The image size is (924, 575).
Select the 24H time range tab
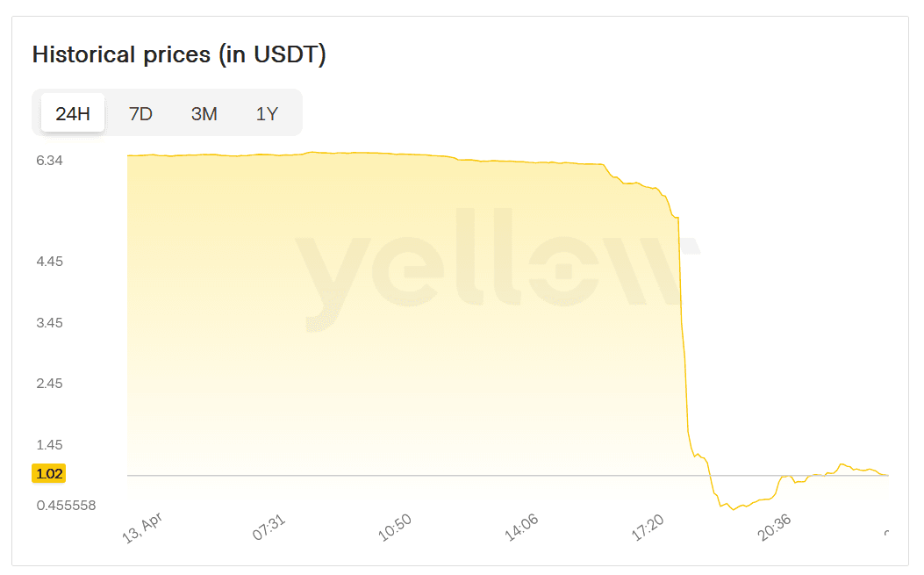coord(73,113)
